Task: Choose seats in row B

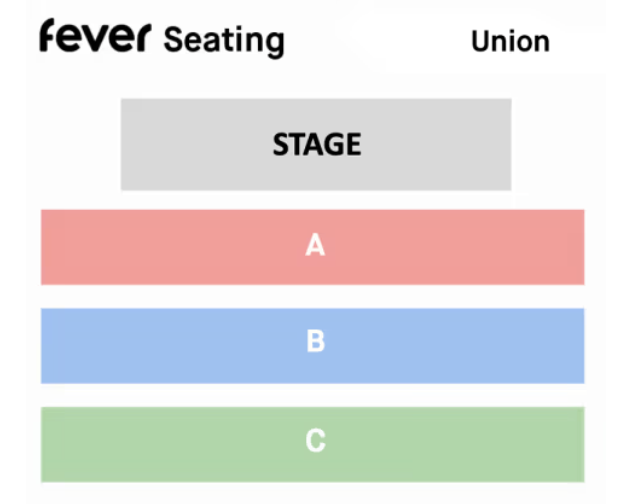Action: tap(200, 345)
